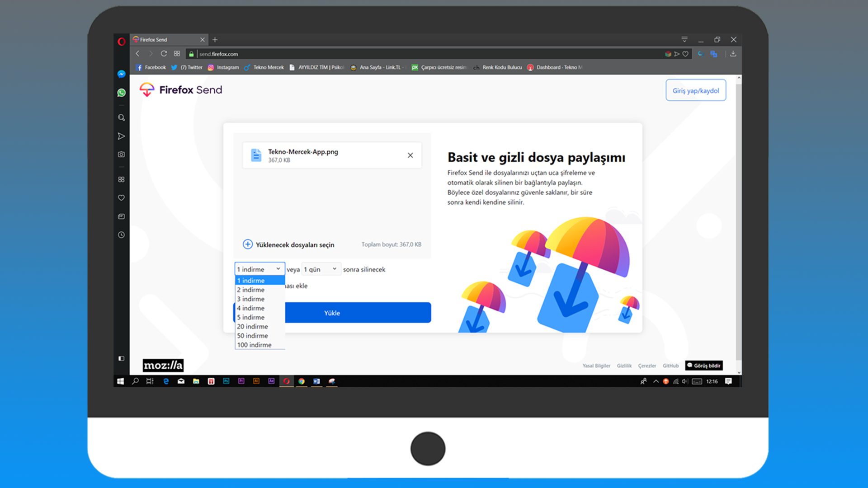The image size is (868, 488).
Task: Select 5 indirme option
Action: [x=260, y=317]
